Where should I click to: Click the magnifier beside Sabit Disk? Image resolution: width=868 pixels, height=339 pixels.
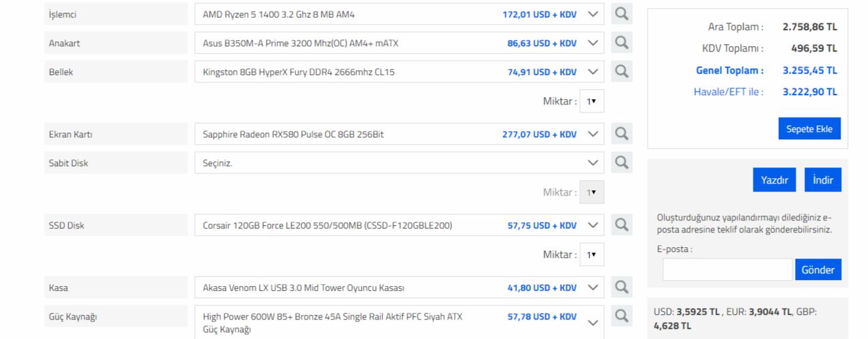coord(622,163)
